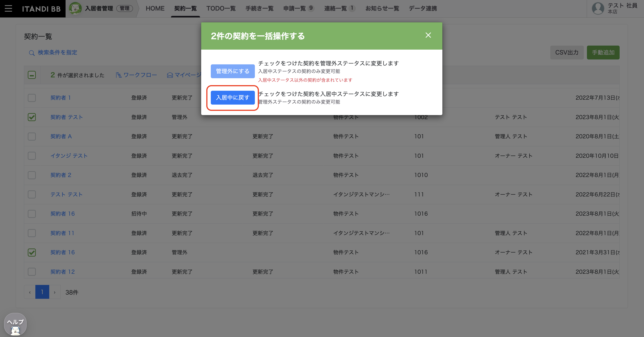Open the 連絡一覧 tab
Image resolution: width=644 pixels, height=337 pixels.
(339, 8)
